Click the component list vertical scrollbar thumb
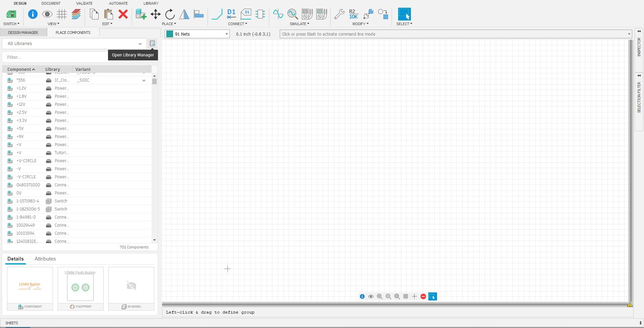Viewport: 644px width, 328px height. pos(154,82)
